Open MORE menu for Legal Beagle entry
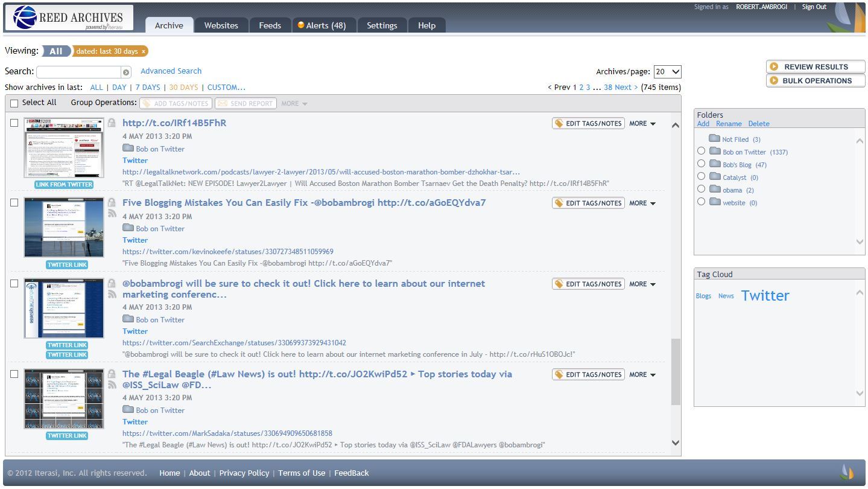This screenshot has height=489, width=868. [642, 374]
